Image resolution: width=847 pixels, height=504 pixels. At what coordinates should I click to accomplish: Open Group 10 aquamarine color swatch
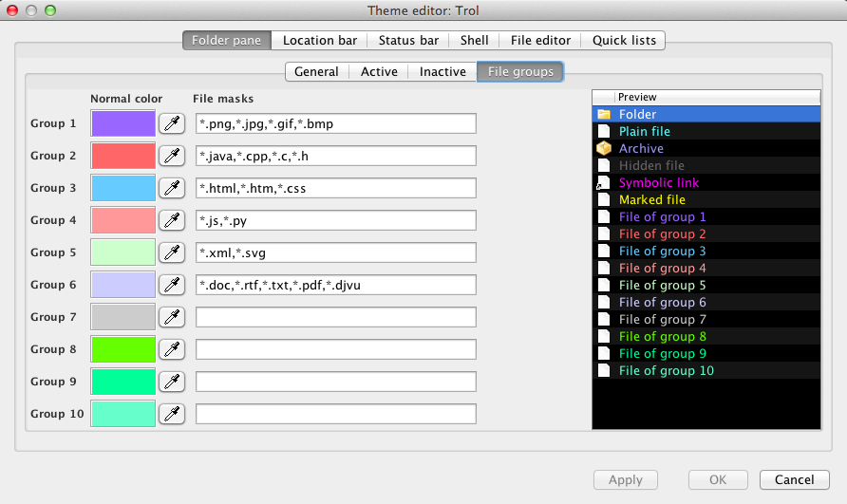(x=123, y=414)
